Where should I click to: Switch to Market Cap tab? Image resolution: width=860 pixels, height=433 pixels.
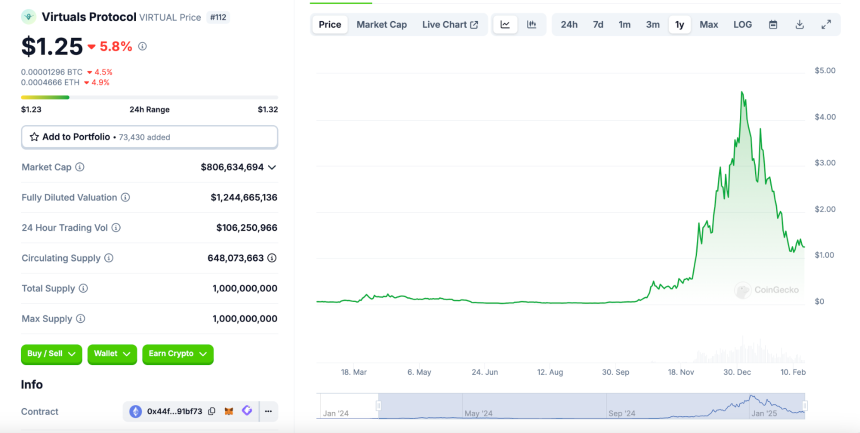pyautogui.click(x=382, y=25)
